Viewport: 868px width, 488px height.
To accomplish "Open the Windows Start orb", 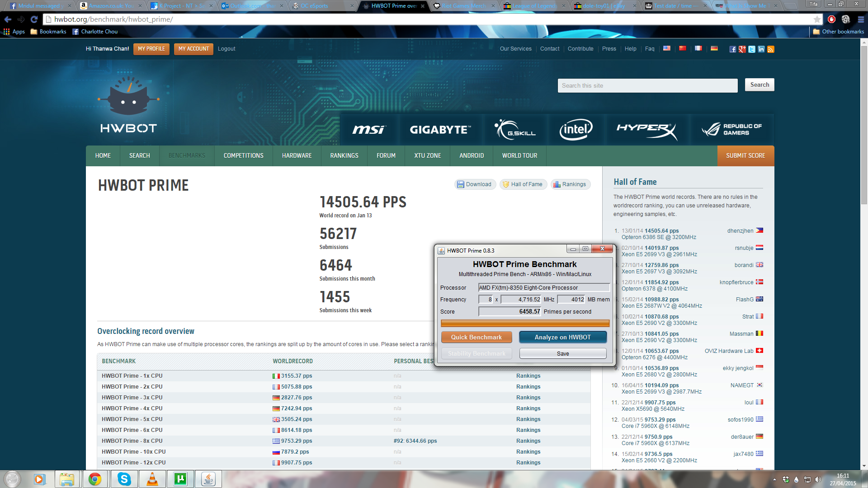I will [x=12, y=479].
